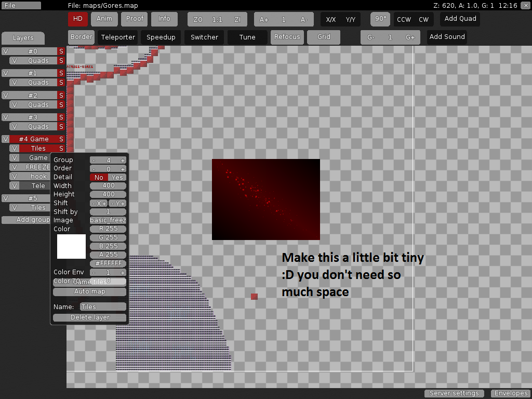Flip vertically with the Y/Y button
The width and height of the screenshot is (532, 399).
tap(351, 20)
